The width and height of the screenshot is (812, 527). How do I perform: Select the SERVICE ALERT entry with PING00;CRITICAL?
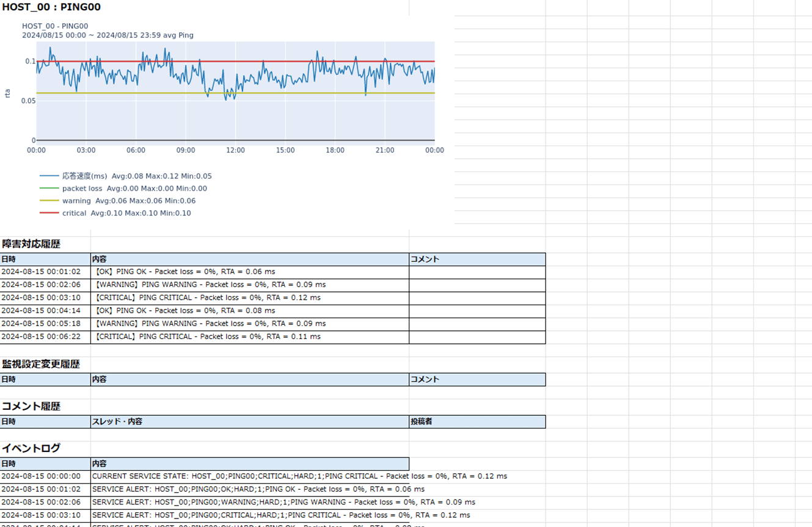(281, 515)
